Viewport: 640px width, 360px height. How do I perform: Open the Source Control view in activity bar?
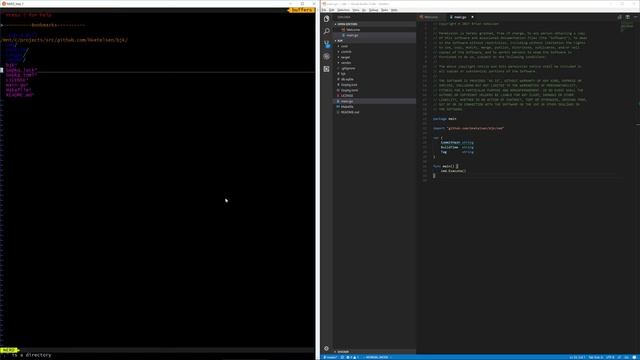click(327, 44)
